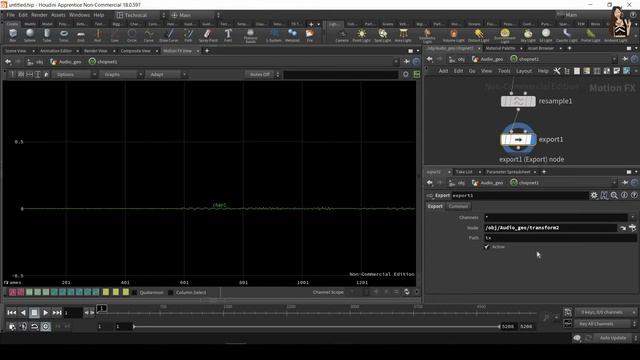Select the Spray Paint shelf tool

click(x=208, y=35)
